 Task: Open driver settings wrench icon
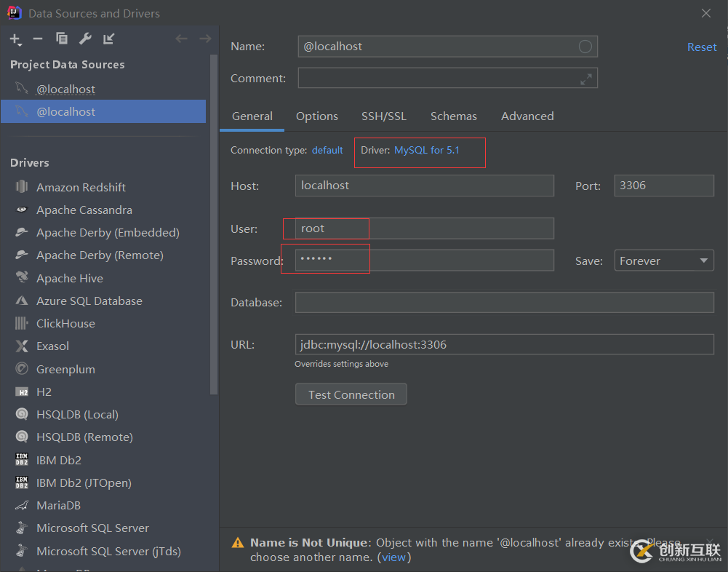click(x=85, y=39)
